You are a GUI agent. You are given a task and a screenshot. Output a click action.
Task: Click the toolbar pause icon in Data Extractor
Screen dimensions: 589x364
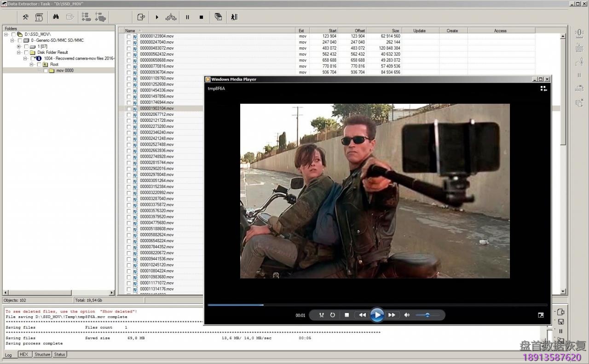(187, 17)
